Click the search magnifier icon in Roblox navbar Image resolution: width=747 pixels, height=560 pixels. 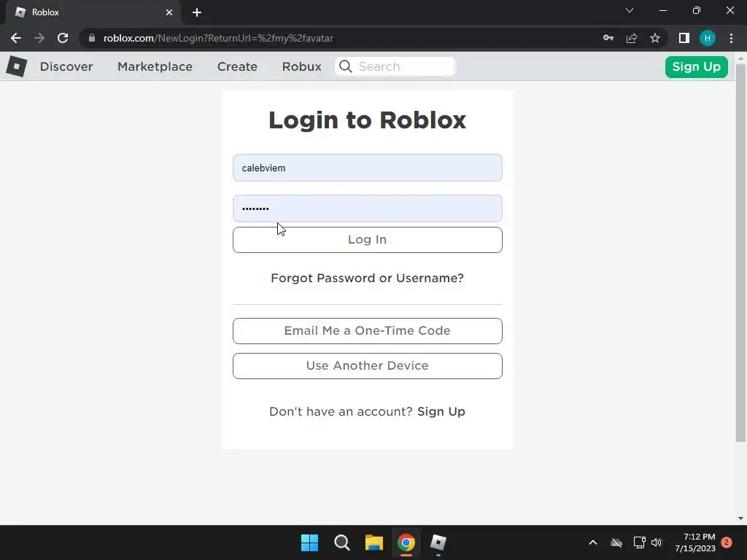(x=346, y=66)
